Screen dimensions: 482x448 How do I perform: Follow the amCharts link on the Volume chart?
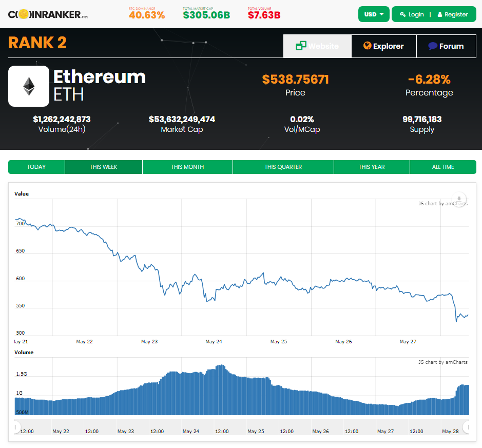tap(442, 362)
